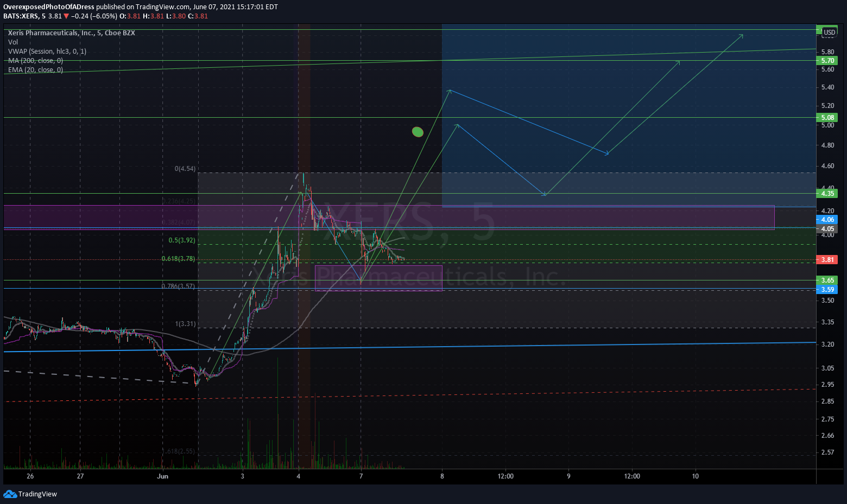Click the 4 date label on time axis
The height and width of the screenshot is (504, 847).
[x=299, y=476]
